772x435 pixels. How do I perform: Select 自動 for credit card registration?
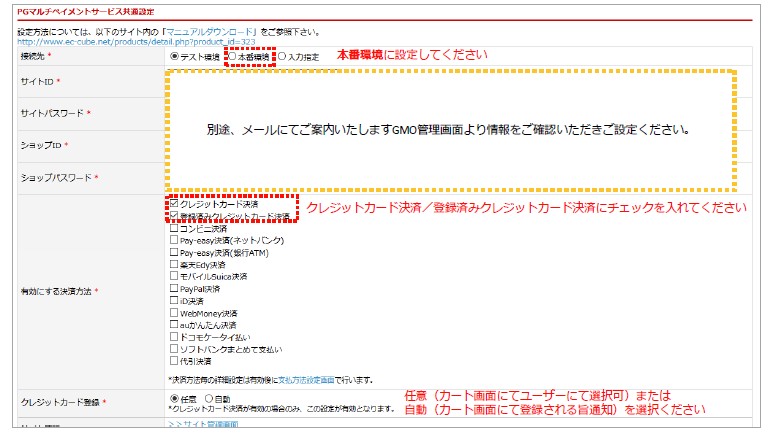[209, 399]
